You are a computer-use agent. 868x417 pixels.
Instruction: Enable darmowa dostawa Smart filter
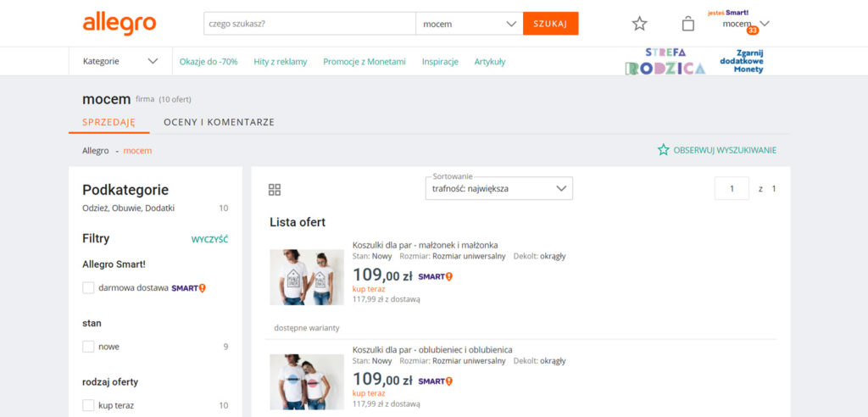[88, 288]
